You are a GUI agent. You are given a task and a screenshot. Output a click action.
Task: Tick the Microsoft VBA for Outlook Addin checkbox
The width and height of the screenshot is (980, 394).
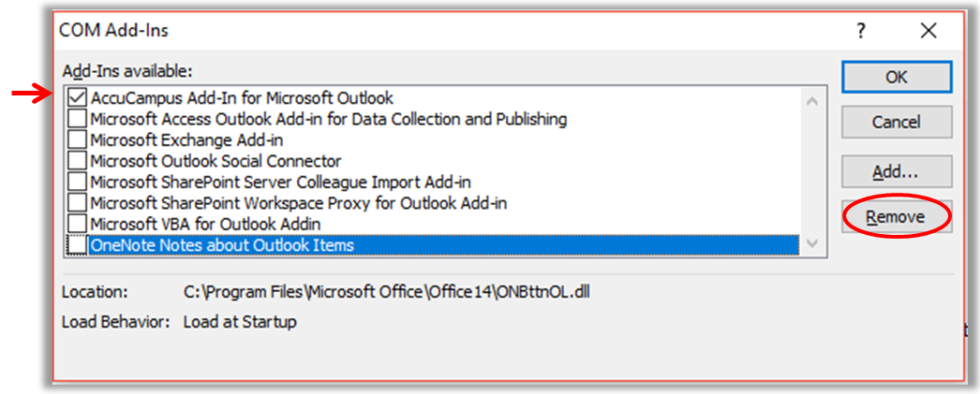pos(78,224)
